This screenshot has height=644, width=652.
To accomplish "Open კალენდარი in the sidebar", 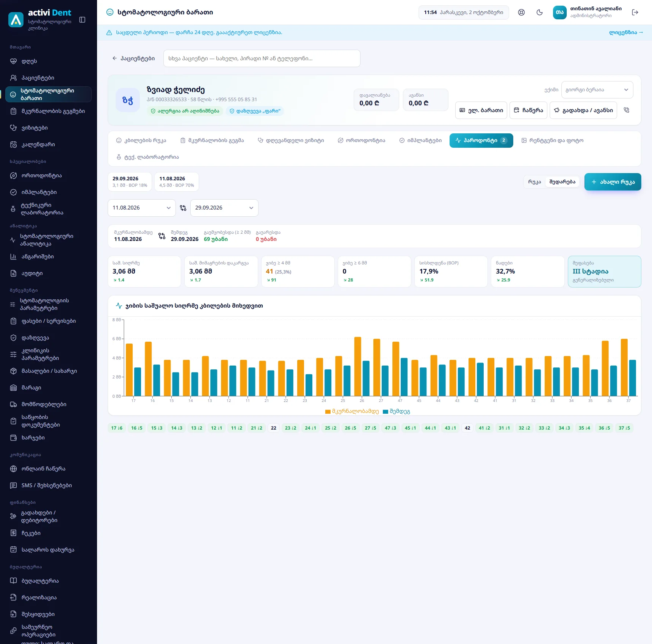I will click(x=49, y=144).
